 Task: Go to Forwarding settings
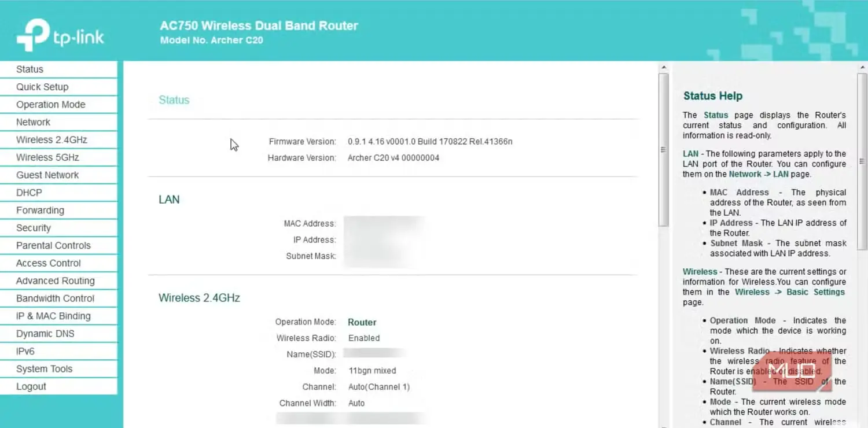pyautogui.click(x=58, y=211)
